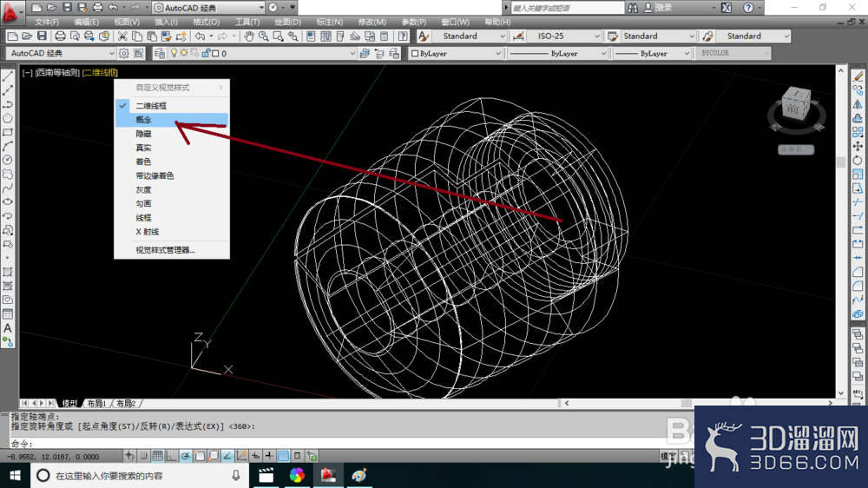Screen dimensions: 868x488
Task: Click the Erase tool icon
Action: point(858,76)
